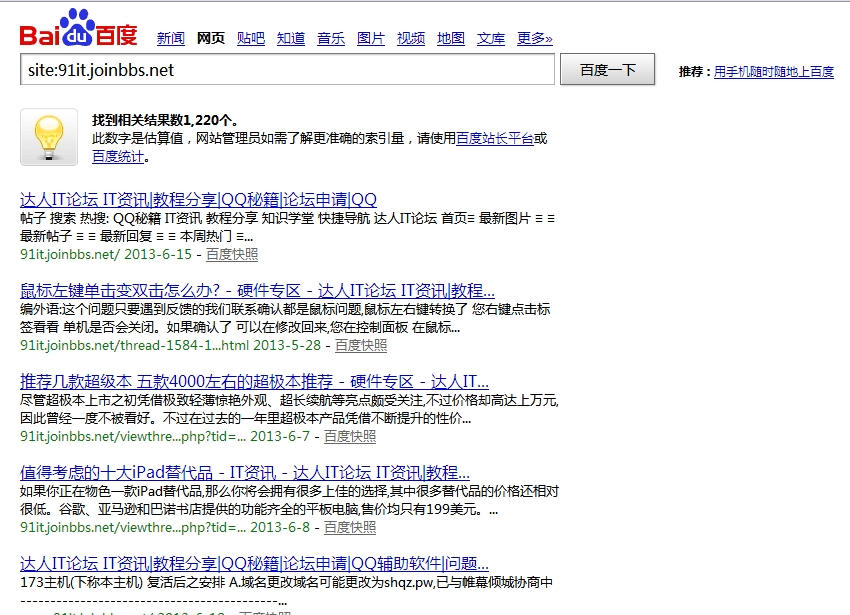Expand the 更多» more link
Image resolution: width=850 pixels, height=615 pixels.
(535, 39)
